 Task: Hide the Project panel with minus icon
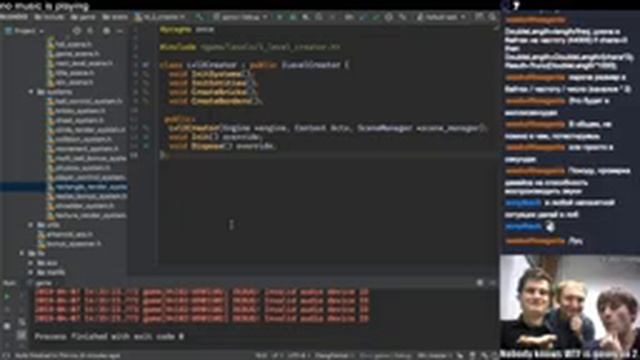click(120, 31)
